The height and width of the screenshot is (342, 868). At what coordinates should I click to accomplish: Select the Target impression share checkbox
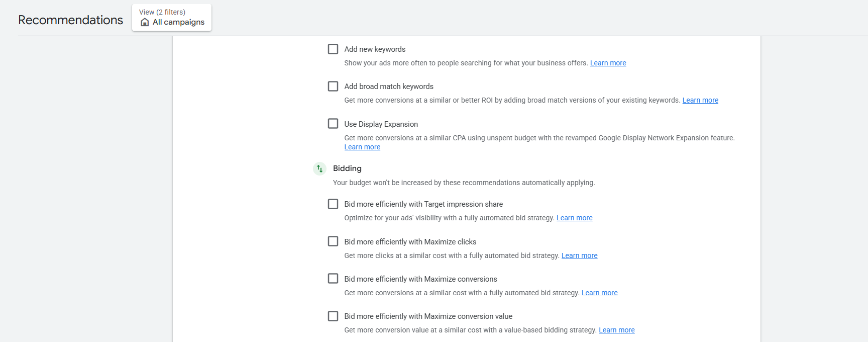point(333,204)
